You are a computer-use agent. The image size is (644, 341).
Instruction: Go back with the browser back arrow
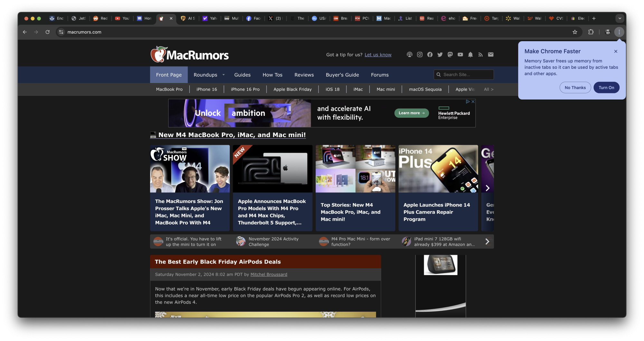click(x=25, y=32)
